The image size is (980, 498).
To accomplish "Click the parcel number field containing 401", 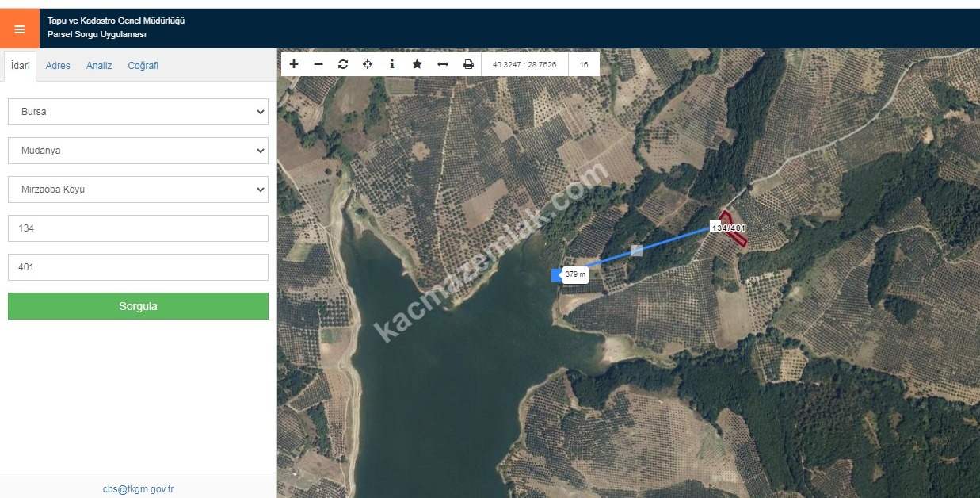I will (x=138, y=267).
